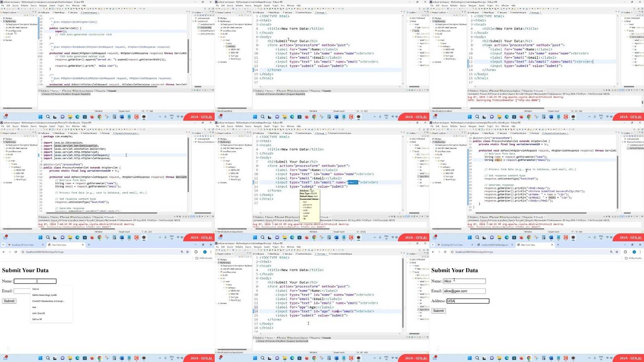
Task: Select NewFile.jsp in Project Explorer of tooltip Eclipse window
Action: click(235, 180)
